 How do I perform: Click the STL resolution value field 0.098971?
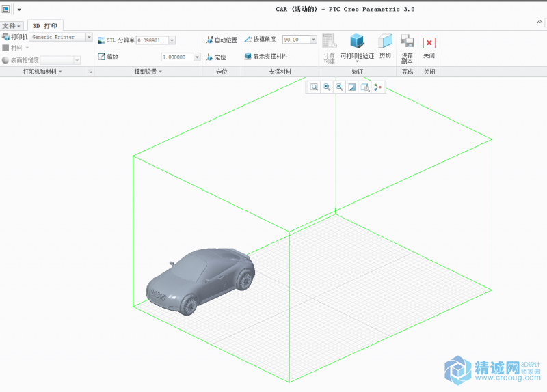coord(152,40)
